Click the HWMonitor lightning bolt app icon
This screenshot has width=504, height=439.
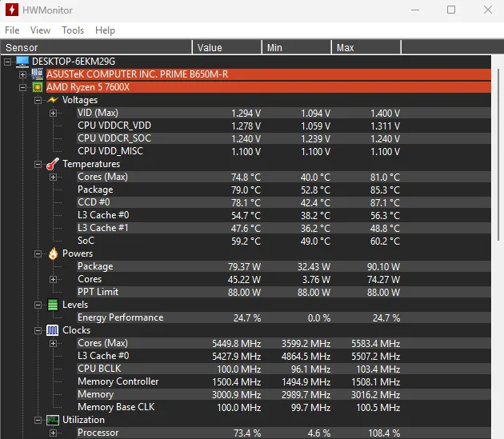click(12, 10)
